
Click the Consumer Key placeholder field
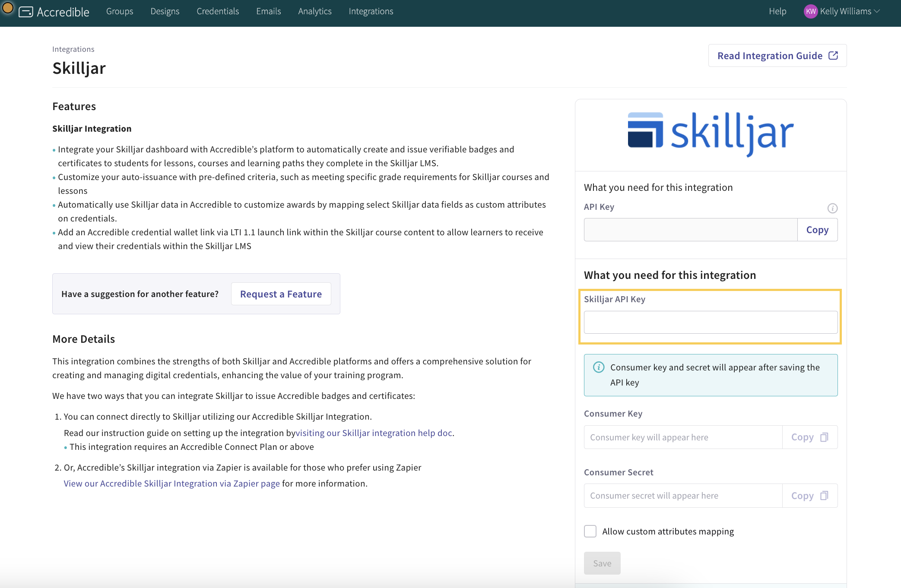click(683, 437)
